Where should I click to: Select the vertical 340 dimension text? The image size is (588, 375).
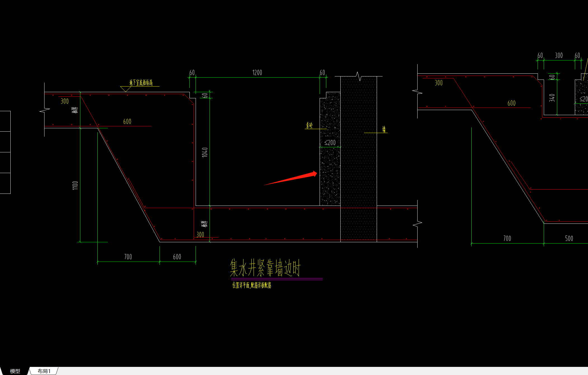click(552, 98)
